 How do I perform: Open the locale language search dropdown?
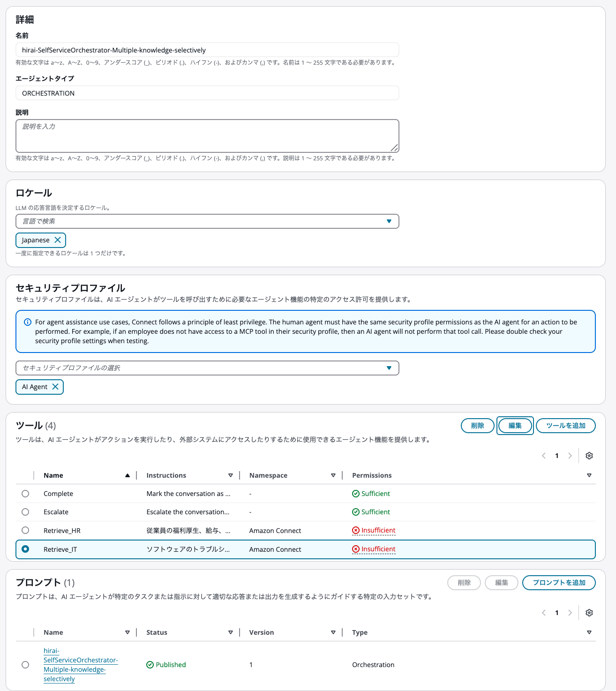click(207, 221)
